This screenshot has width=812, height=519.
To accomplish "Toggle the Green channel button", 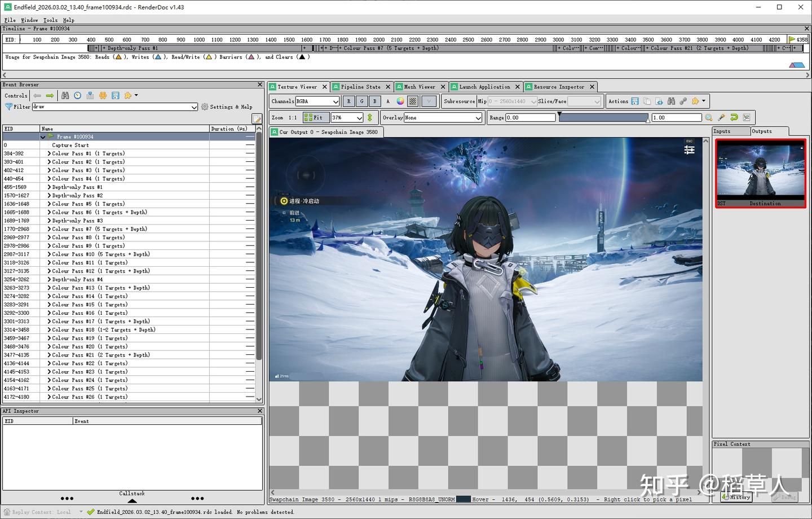I will coord(362,102).
